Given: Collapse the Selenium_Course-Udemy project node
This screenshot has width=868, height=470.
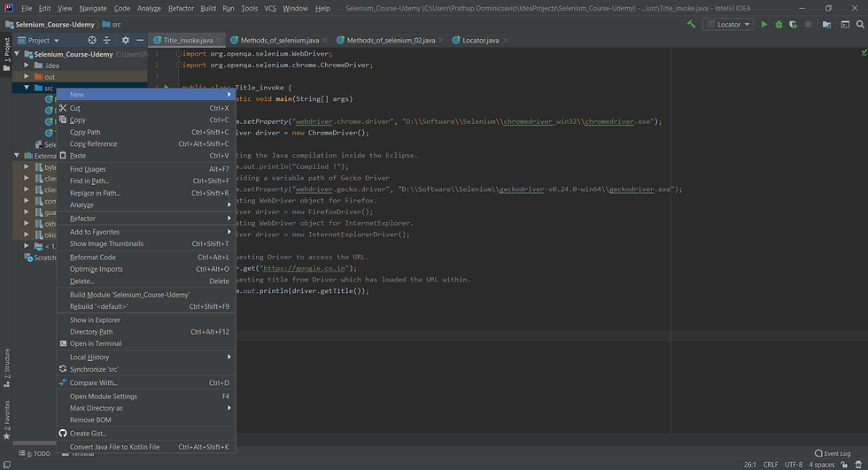Looking at the screenshot, I should tap(17, 54).
